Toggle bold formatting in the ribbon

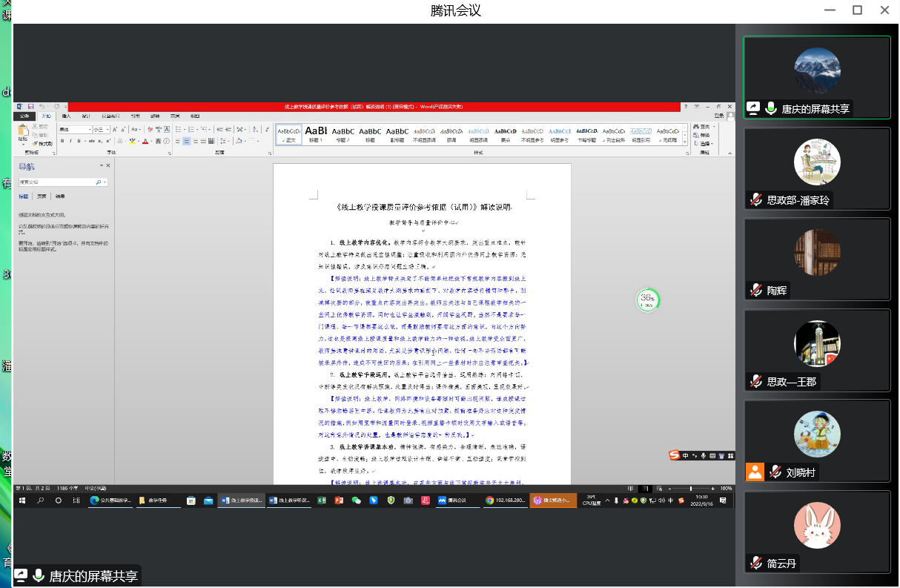pyautogui.click(x=63, y=141)
